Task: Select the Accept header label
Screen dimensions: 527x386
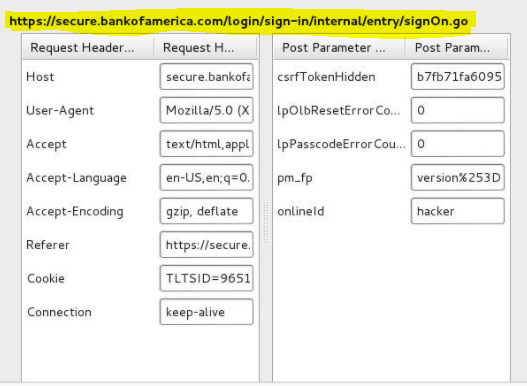Action: [46, 144]
